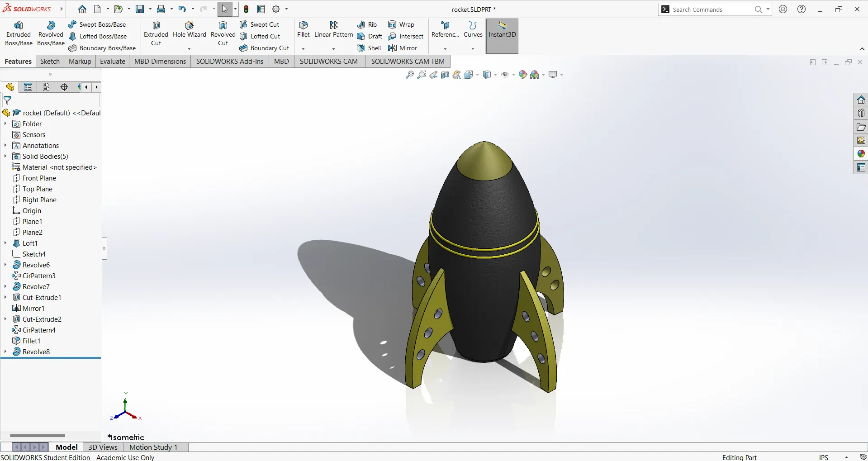
Task: Click the Intersect feature
Action: pyautogui.click(x=406, y=36)
